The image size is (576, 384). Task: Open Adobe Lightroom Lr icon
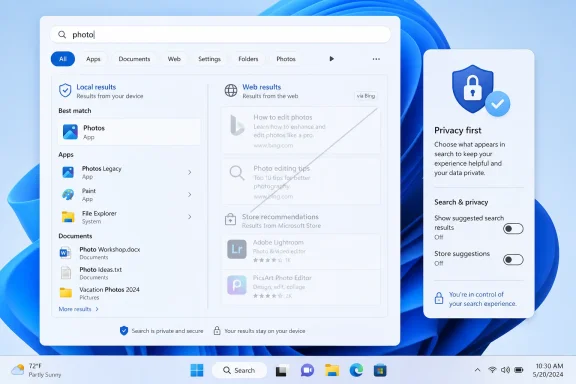pos(237,250)
